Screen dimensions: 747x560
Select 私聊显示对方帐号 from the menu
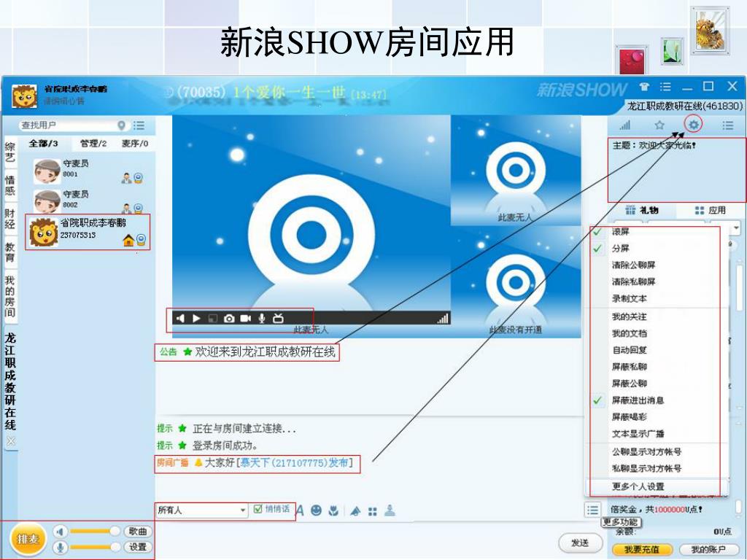[646, 469]
